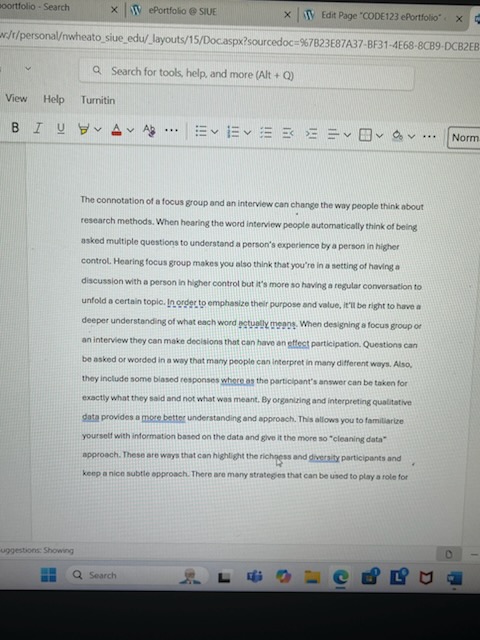Click the underlined word 'diversity'
The width and height of the screenshot is (480, 640).
[324, 458]
